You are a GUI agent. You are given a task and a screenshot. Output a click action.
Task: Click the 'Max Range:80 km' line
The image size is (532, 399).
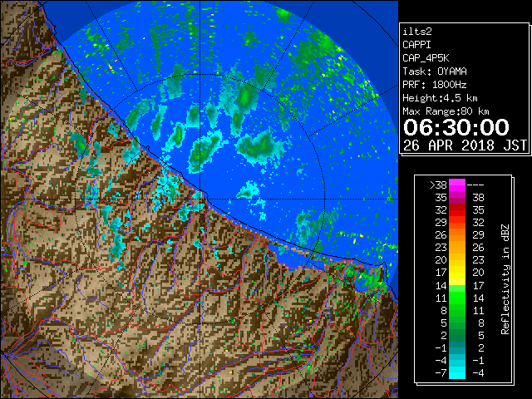pyautogui.click(x=446, y=111)
